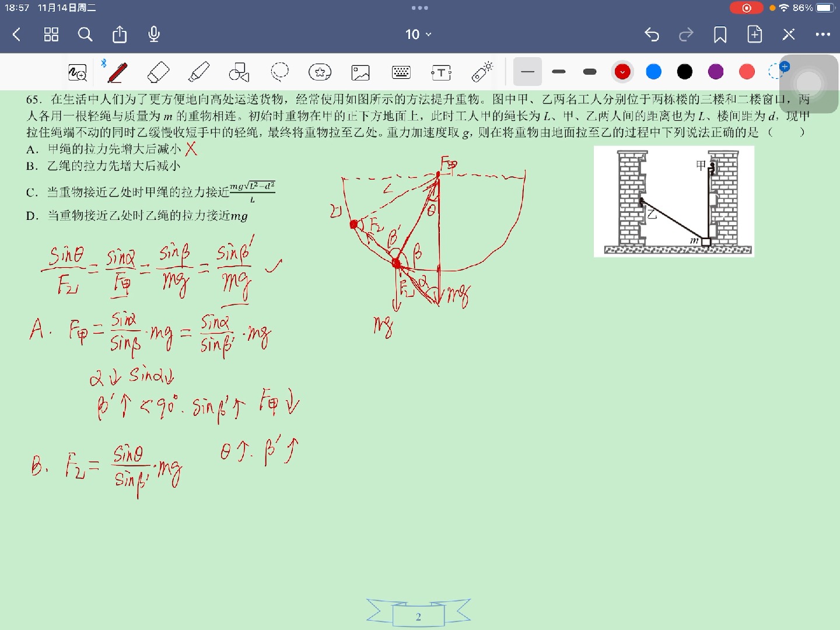
Task: Open the Stickers/Elements tool
Action: [x=320, y=71]
